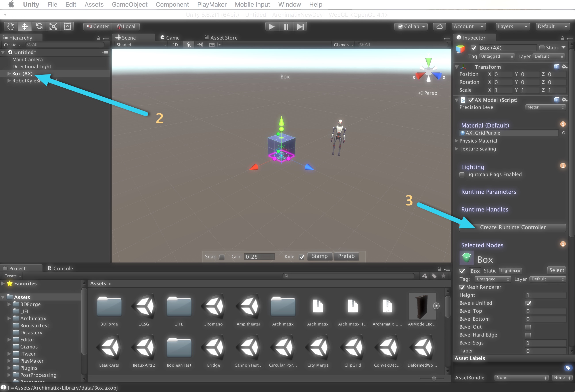Click the Pause playback button
This screenshot has height=392, width=575.
pyautogui.click(x=286, y=27)
